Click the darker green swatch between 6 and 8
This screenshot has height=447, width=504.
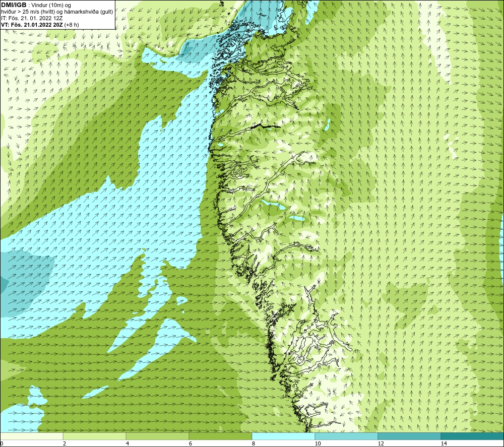click(x=221, y=436)
